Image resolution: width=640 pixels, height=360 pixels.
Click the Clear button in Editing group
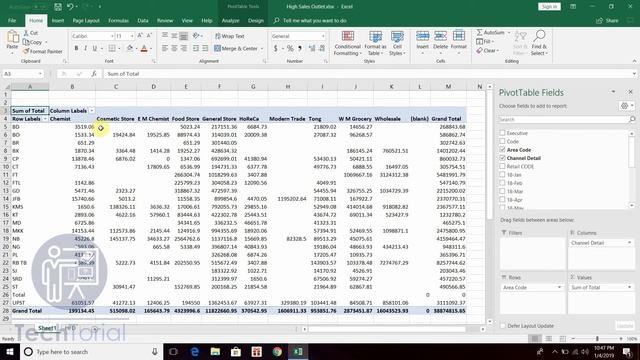[x=487, y=51]
